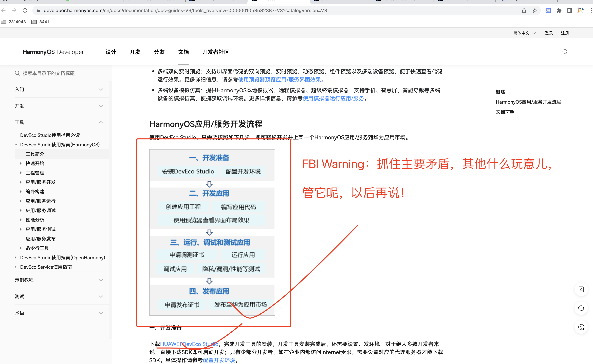The width and height of the screenshot is (593, 364).
Task: Select 应用/服务测试 in the sidebar tree
Action: click(x=41, y=229)
